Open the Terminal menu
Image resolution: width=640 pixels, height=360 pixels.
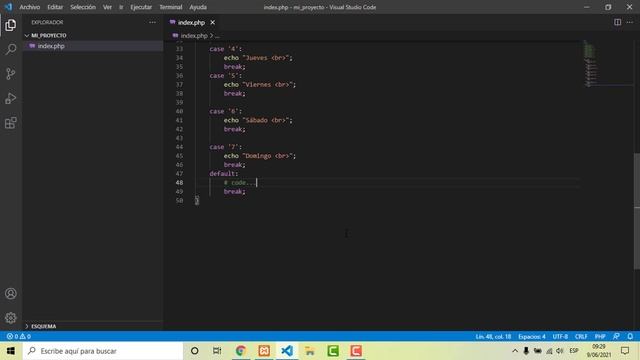pyautogui.click(x=171, y=7)
